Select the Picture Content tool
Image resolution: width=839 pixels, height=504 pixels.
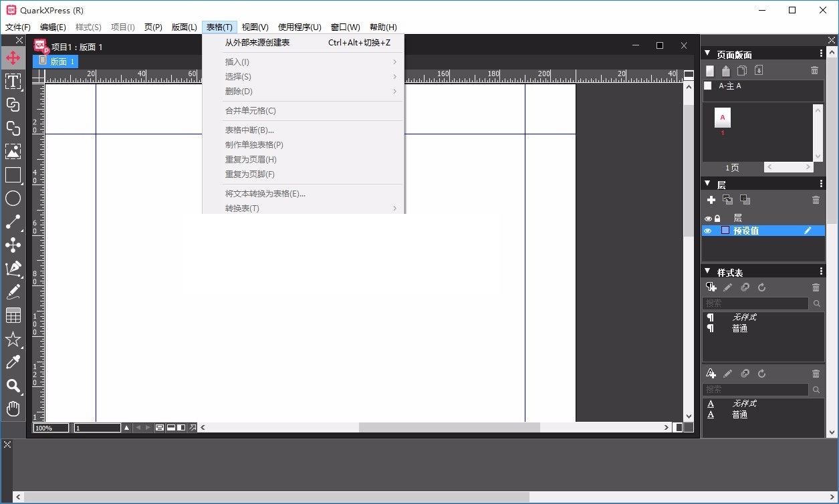point(13,152)
